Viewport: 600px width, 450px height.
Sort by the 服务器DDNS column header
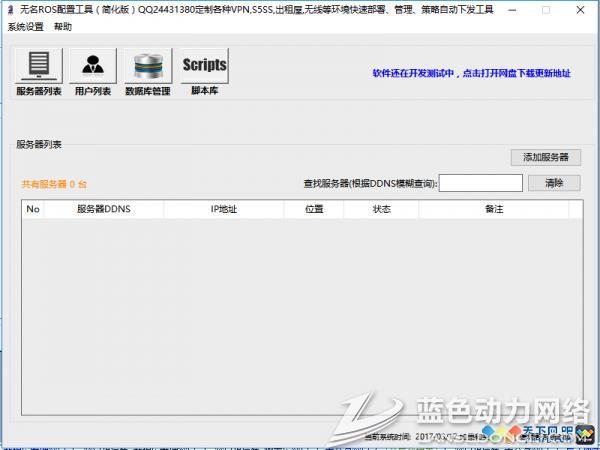click(104, 209)
